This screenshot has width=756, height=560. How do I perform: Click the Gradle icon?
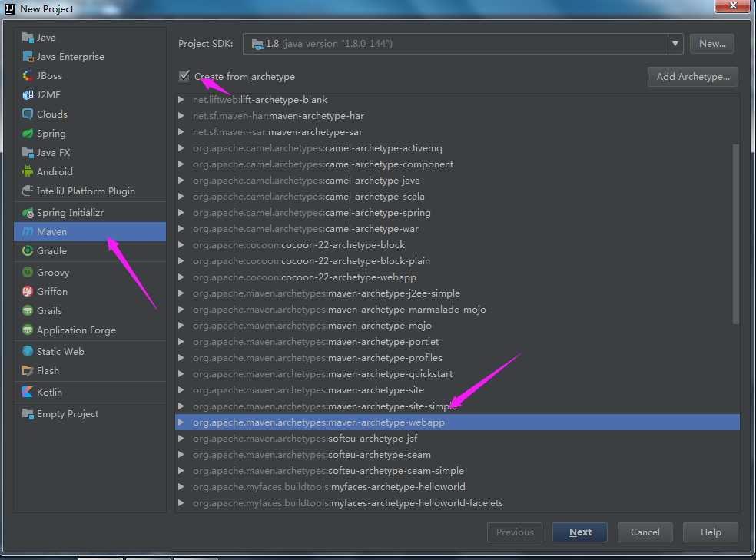(28, 251)
